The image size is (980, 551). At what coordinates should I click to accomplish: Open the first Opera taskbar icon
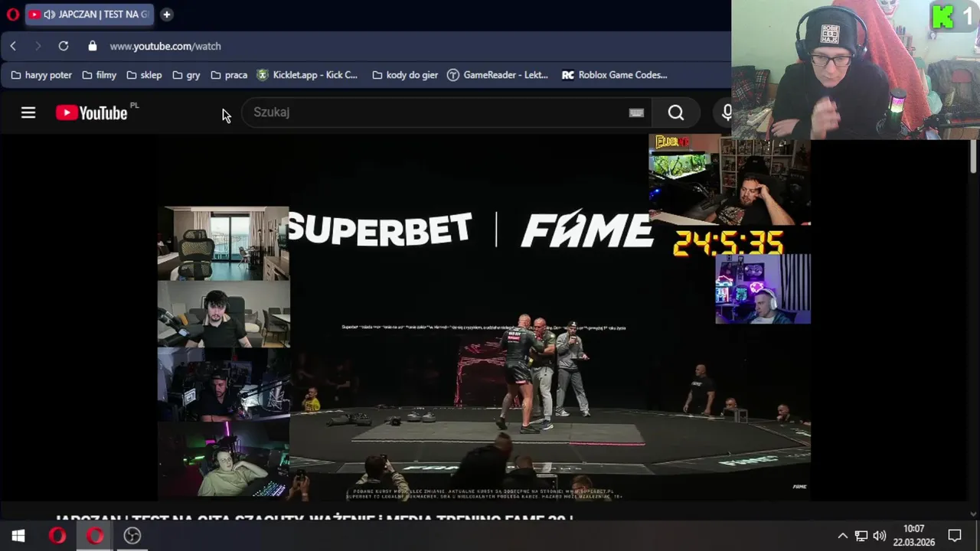[x=57, y=536]
